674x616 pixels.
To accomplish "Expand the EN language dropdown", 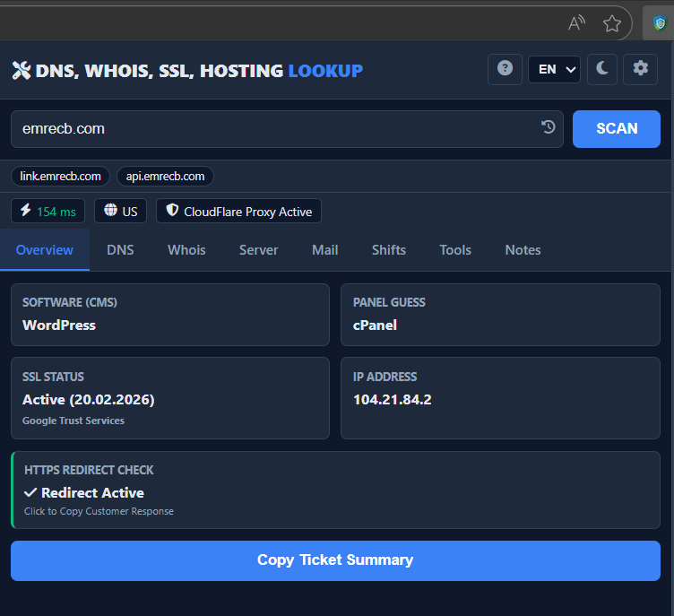I will coord(554,69).
